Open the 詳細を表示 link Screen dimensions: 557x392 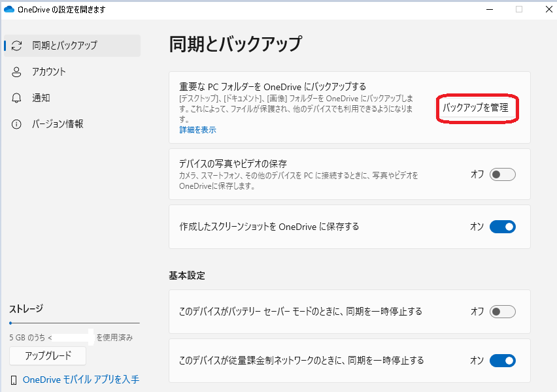(197, 130)
